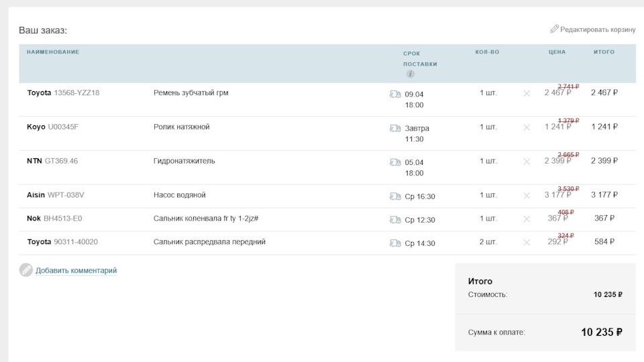Screen dimensions: 644x362
Task: Click delivery time Ср 12:30
Action: tap(420, 220)
